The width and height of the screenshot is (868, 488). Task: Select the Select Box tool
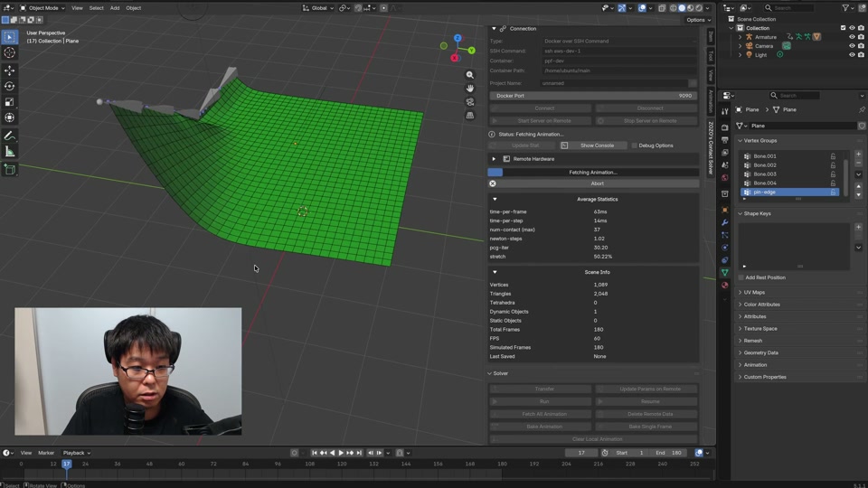click(x=9, y=37)
